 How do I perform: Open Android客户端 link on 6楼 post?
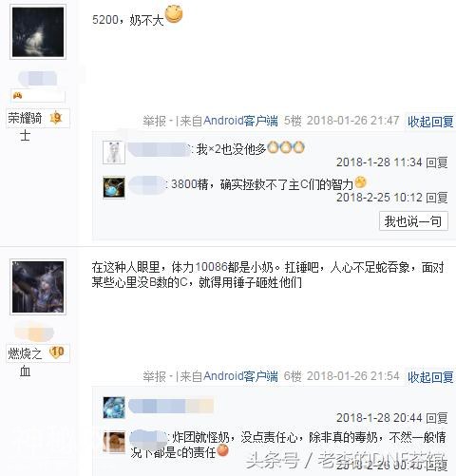click(240, 376)
